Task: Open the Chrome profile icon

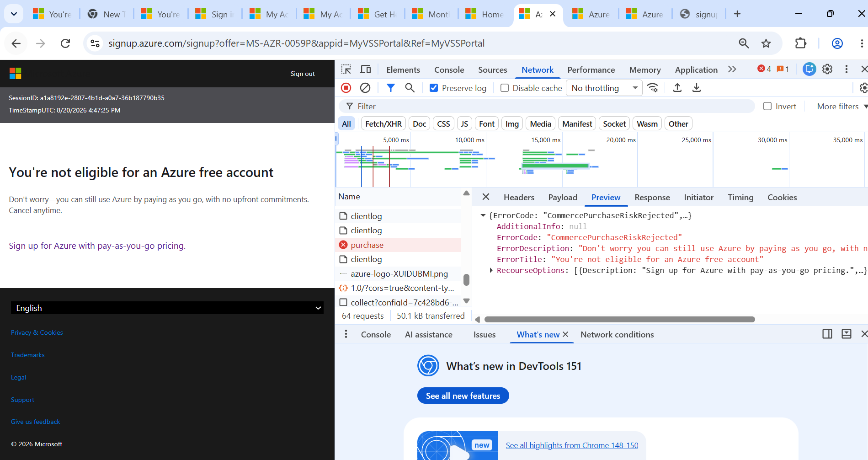Action: point(837,43)
